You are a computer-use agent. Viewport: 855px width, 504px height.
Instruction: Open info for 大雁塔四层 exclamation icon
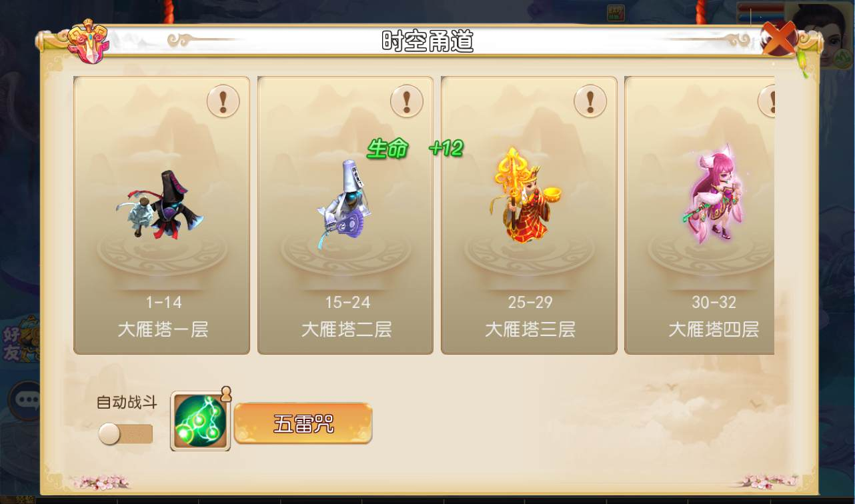coord(767,101)
